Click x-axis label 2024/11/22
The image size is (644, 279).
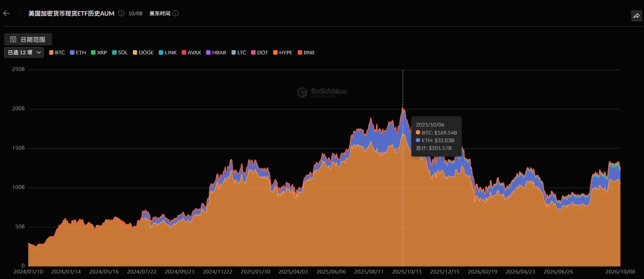[218, 272]
